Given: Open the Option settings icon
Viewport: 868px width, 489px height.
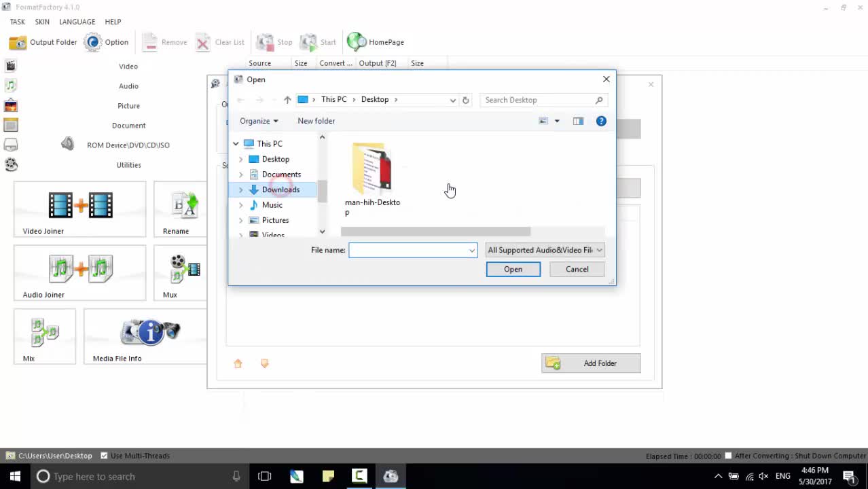Looking at the screenshot, I should [x=93, y=42].
